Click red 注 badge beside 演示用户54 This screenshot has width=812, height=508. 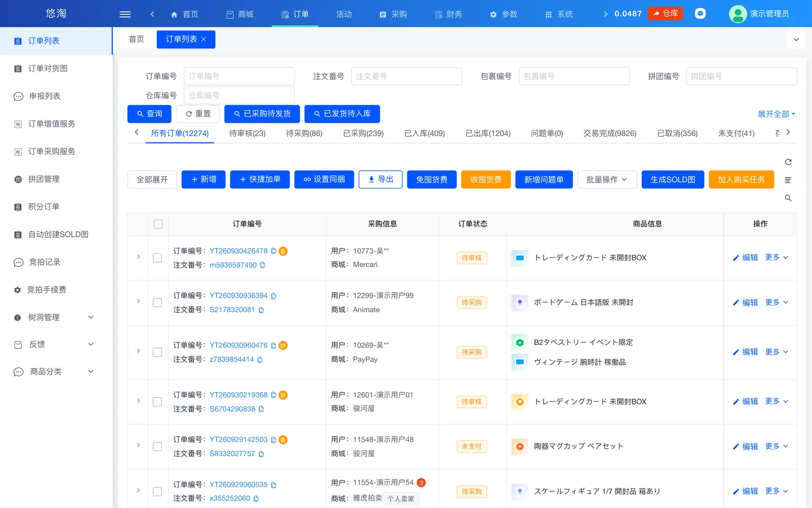click(421, 483)
